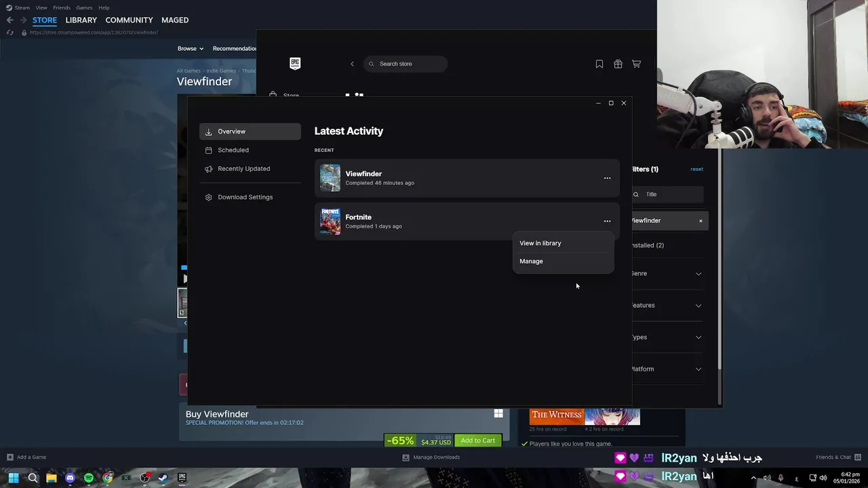Reset the library filters
This screenshot has height=488, width=868.
tap(696, 169)
